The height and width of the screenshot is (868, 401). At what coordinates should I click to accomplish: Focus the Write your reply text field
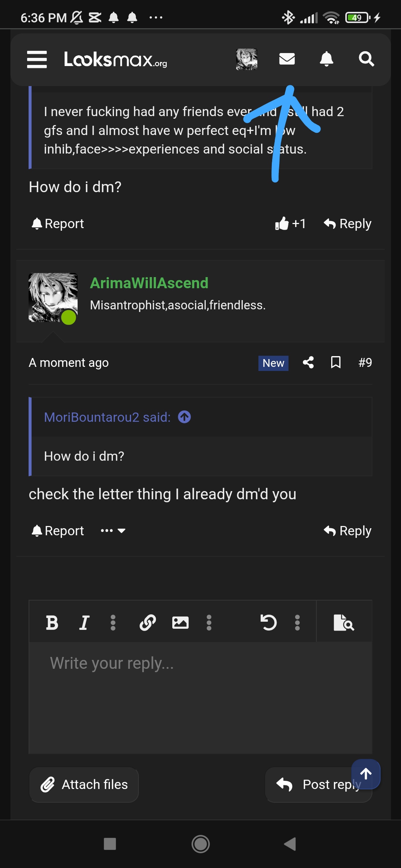coord(200,697)
